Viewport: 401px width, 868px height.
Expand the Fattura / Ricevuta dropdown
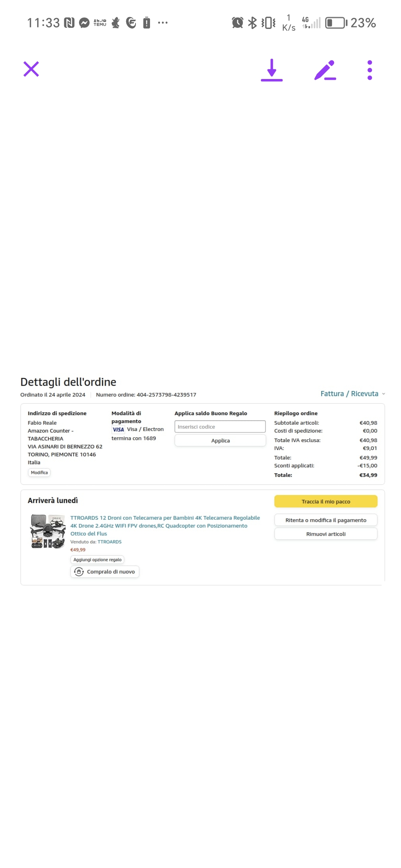coord(353,394)
